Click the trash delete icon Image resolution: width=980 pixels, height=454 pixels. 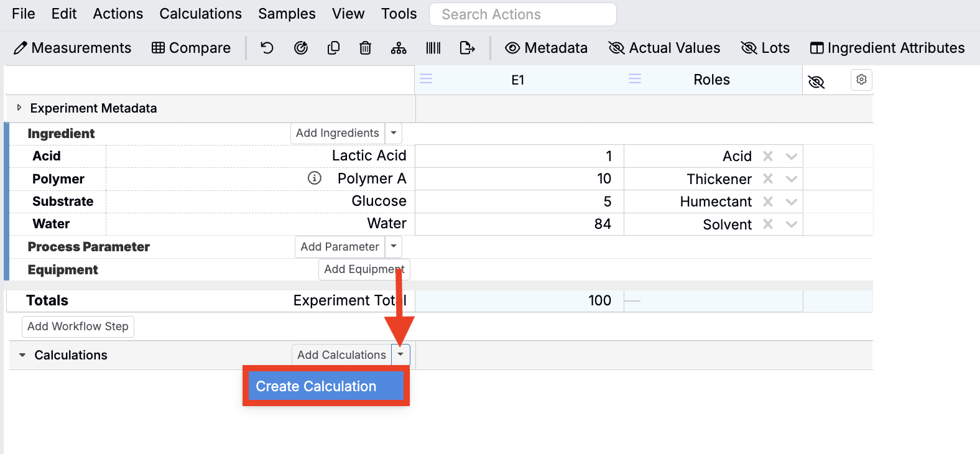366,48
